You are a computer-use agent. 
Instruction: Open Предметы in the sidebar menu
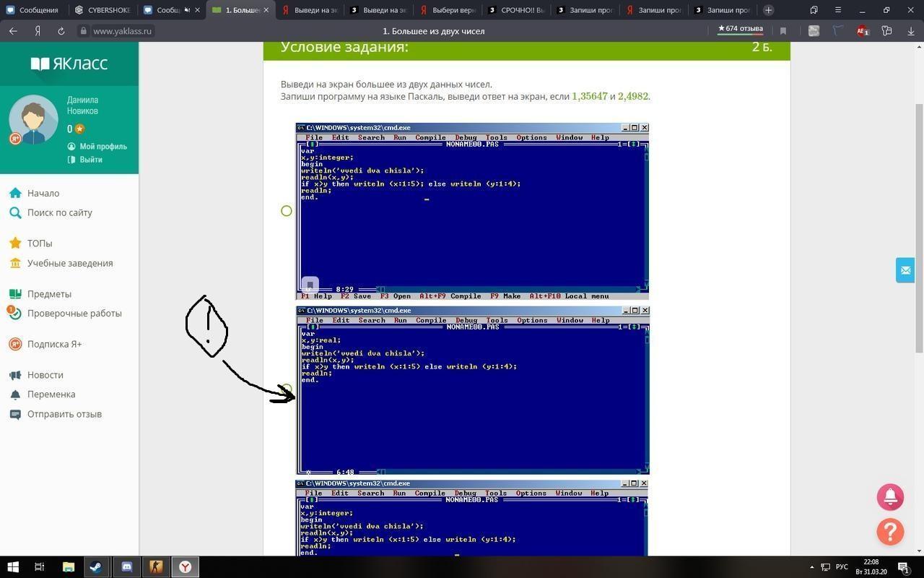click(49, 294)
